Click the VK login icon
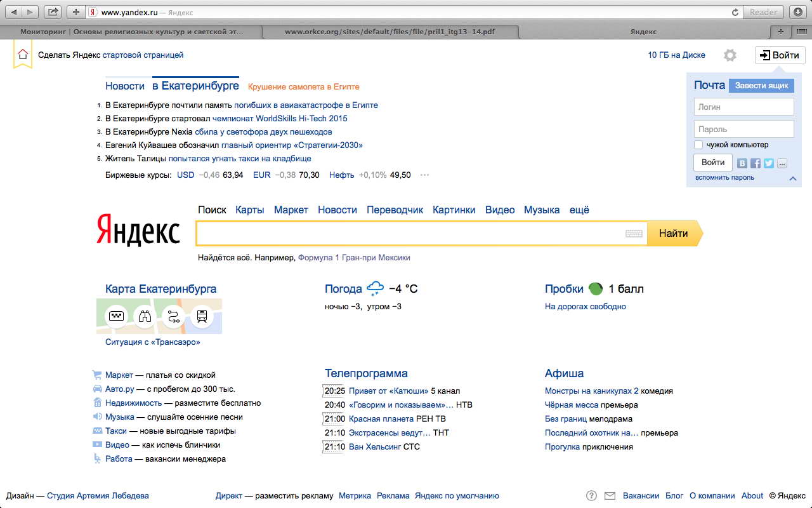The height and width of the screenshot is (508, 812). click(x=742, y=163)
